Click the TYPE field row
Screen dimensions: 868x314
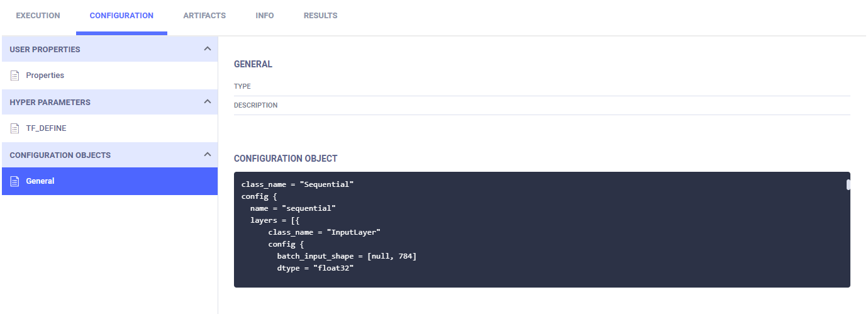[541, 87]
